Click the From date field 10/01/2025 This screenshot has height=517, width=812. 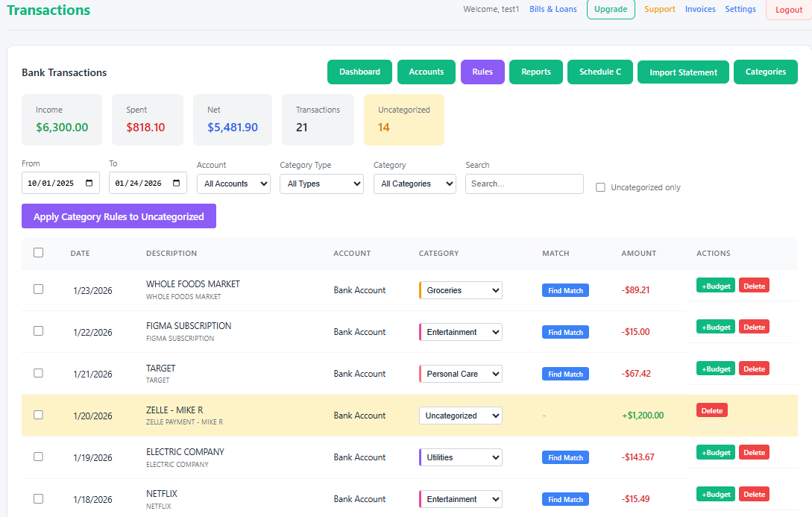(60, 183)
